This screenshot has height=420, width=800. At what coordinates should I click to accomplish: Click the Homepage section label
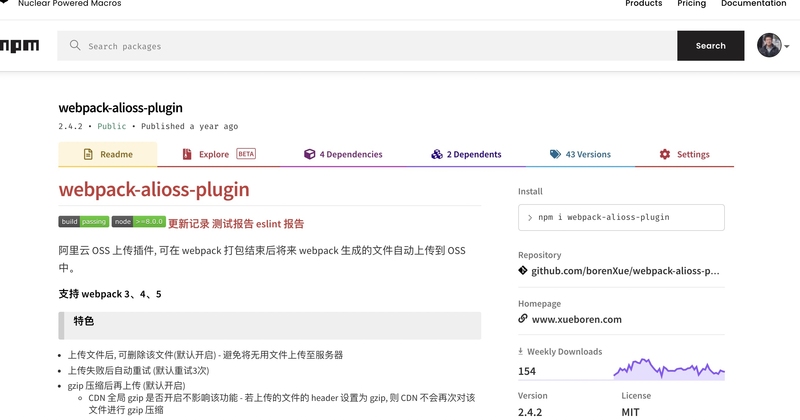pyautogui.click(x=539, y=304)
